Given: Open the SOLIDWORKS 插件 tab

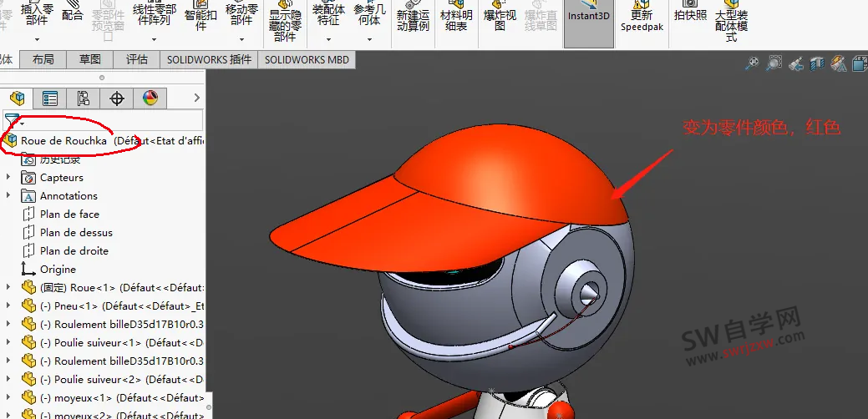Looking at the screenshot, I should [209, 60].
